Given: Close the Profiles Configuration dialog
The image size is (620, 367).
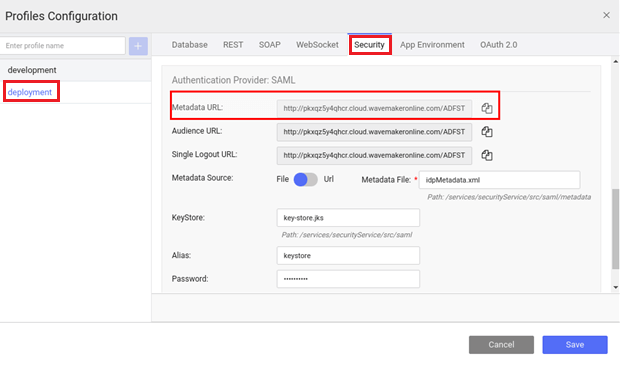Looking at the screenshot, I should tap(606, 15).
